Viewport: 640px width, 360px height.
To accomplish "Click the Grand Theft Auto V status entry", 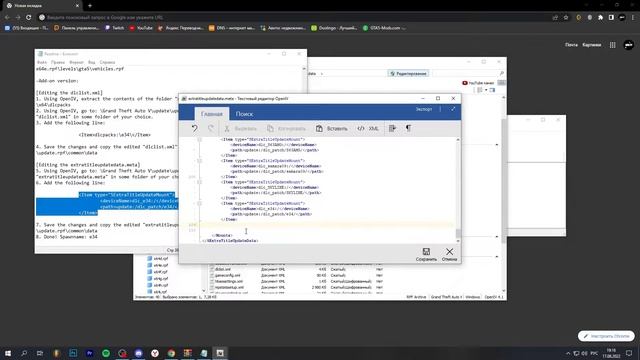I will point(446,297).
